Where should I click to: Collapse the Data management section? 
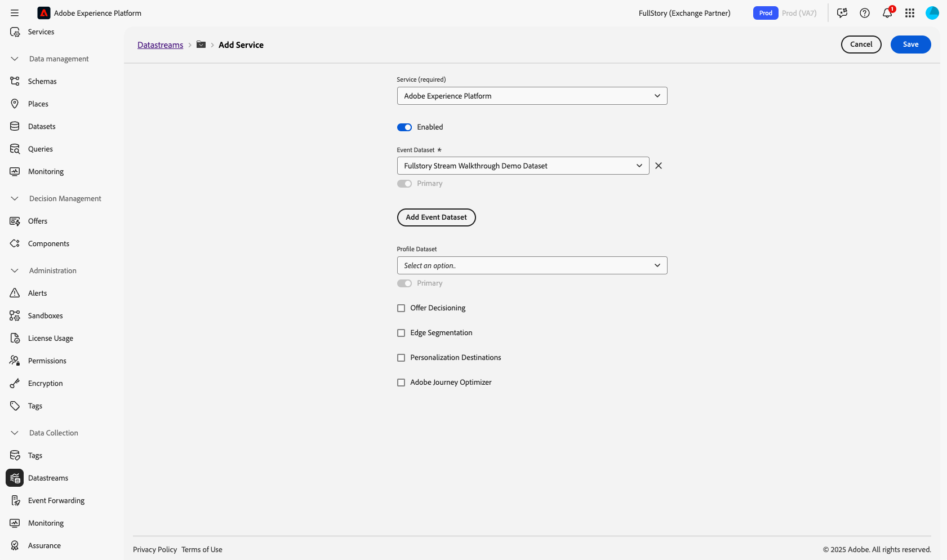15,59
